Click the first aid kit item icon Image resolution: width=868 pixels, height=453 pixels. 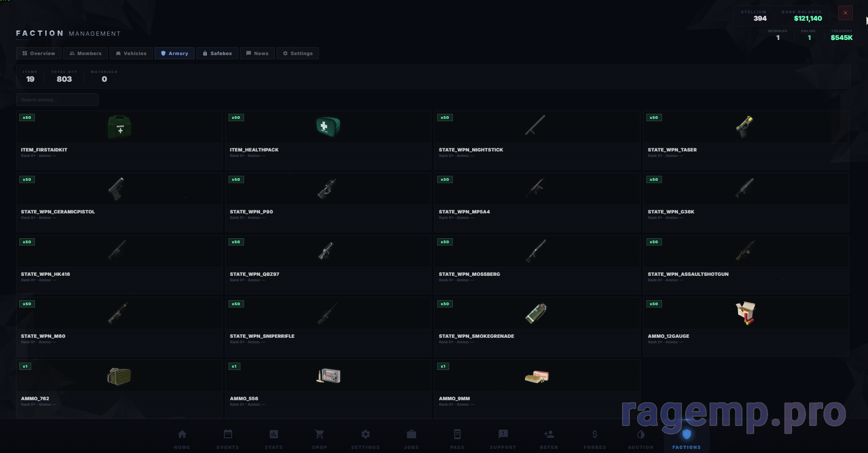tap(119, 127)
